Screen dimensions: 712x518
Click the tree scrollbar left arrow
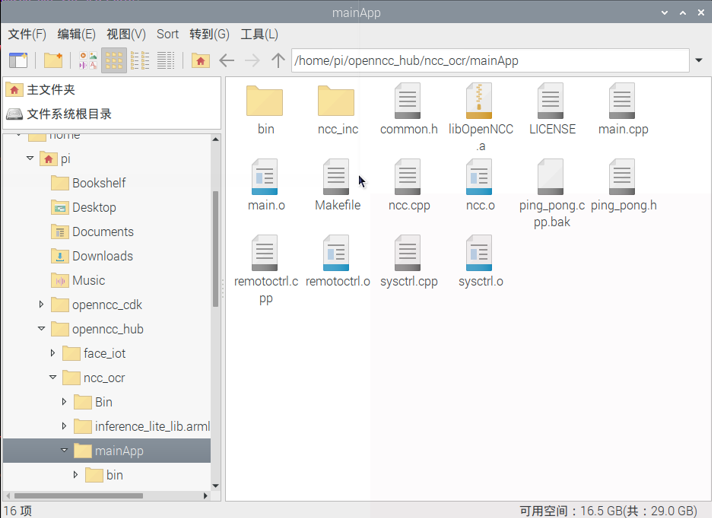coord(8,496)
